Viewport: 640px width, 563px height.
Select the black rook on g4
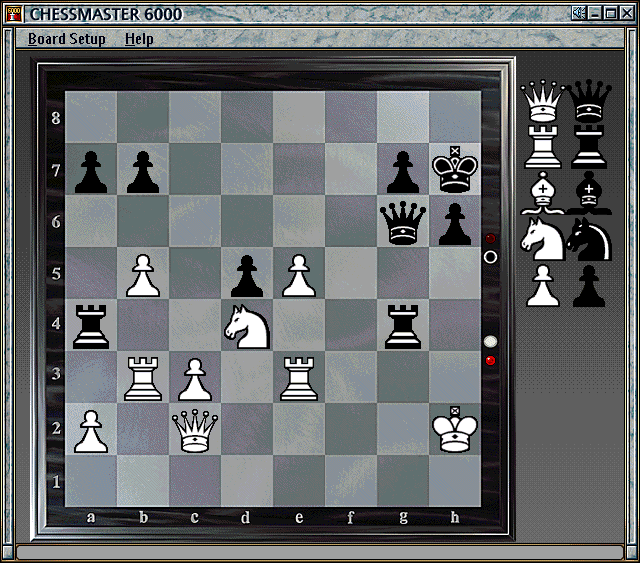[x=403, y=327]
